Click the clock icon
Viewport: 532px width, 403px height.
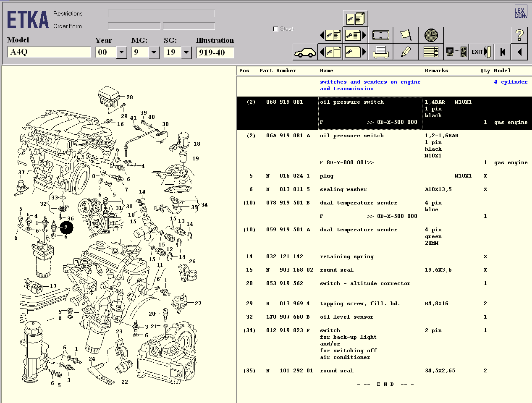[431, 35]
